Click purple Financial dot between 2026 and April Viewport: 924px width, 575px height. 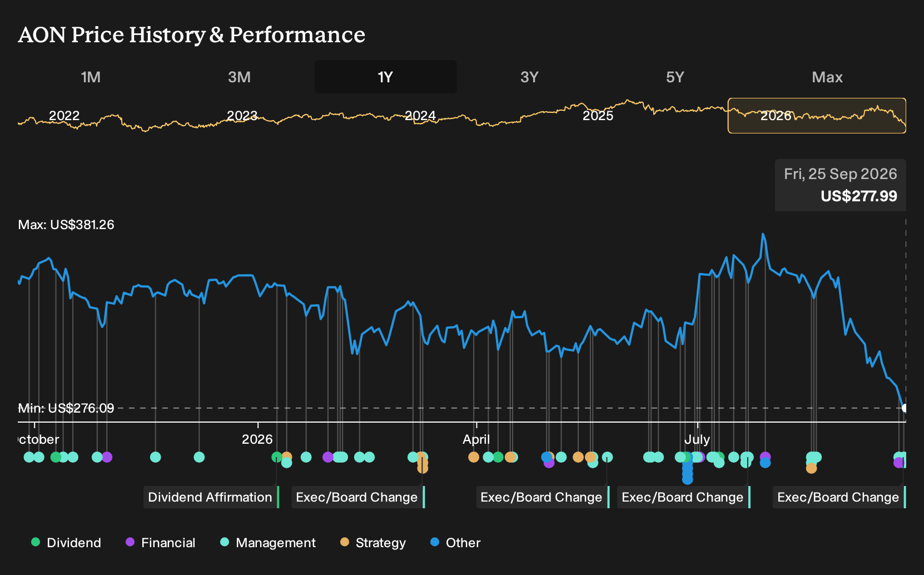(x=328, y=457)
